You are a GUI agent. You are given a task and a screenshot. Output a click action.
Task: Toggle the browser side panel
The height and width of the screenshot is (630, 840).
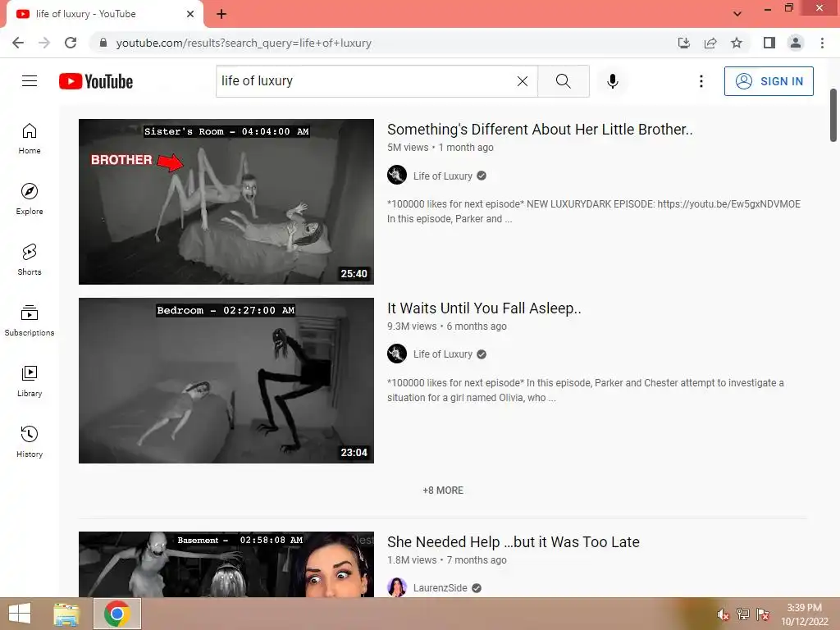point(769,43)
